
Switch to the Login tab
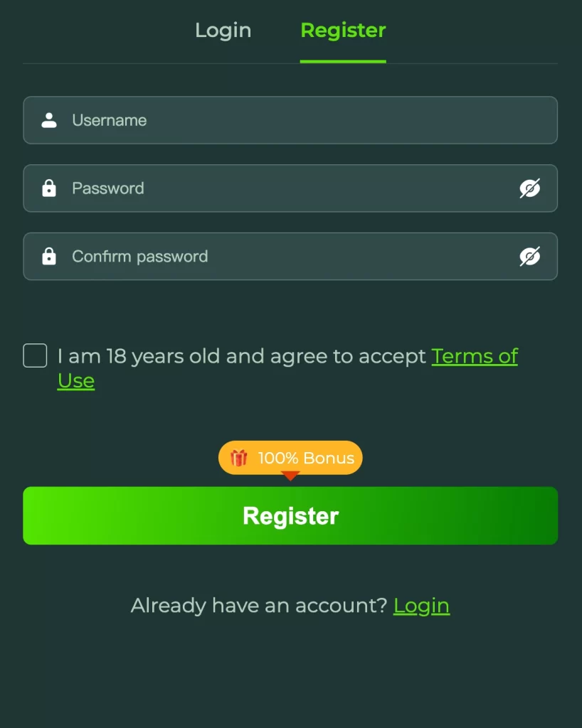pyautogui.click(x=223, y=30)
